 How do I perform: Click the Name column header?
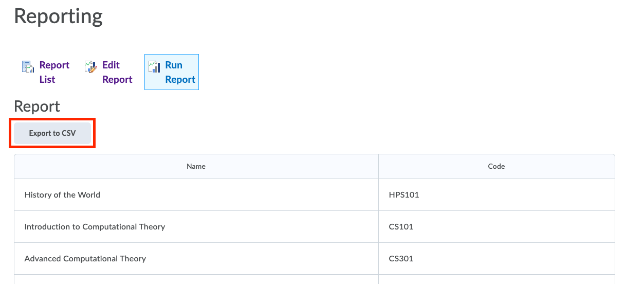coord(196,166)
